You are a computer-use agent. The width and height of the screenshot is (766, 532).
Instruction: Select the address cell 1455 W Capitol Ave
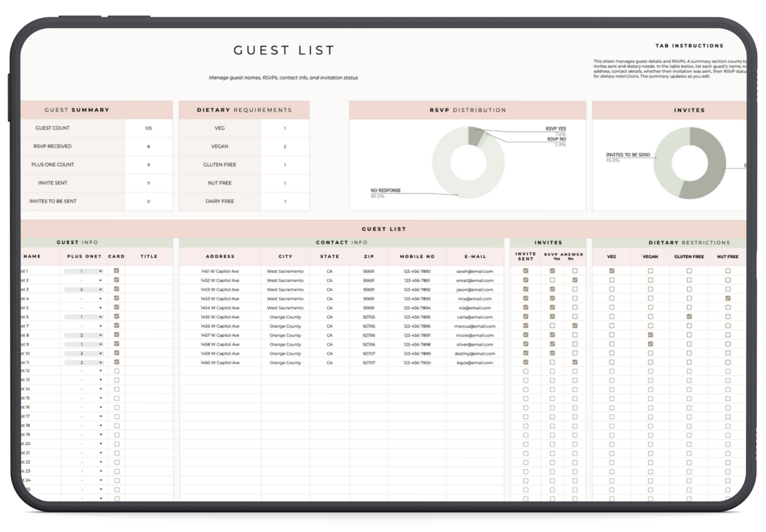tap(220, 317)
